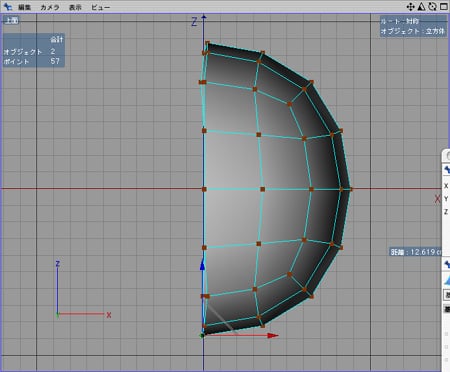Select the move-camera four-arrow icon
Viewport: 450px width, 372px height.
pyautogui.click(x=411, y=6)
